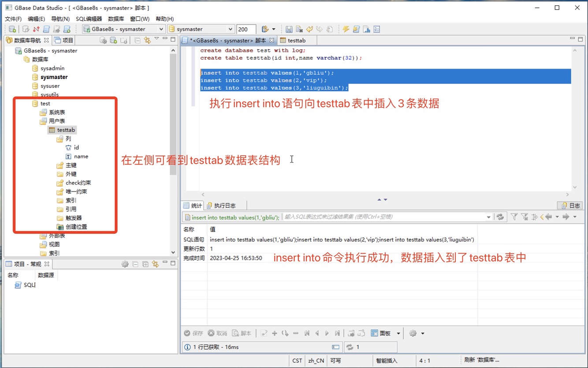Open the SQL编辑器 menu
Viewport: 588px width, 368px height.
[89, 19]
